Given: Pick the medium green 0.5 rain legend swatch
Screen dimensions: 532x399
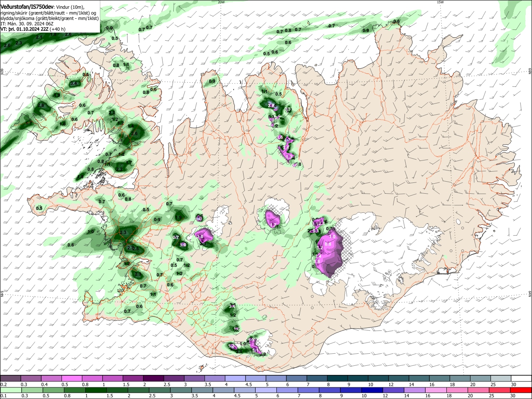Looking at the screenshot, I should pos(53,390).
